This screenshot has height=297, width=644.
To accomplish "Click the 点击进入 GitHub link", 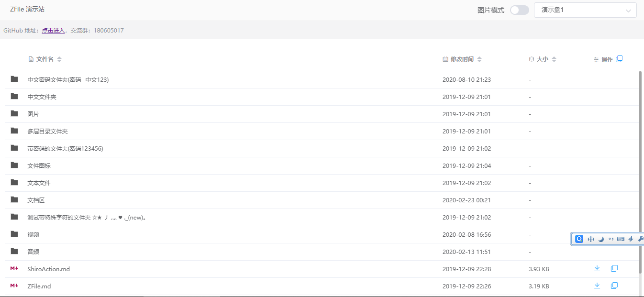I will (x=53, y=31).
